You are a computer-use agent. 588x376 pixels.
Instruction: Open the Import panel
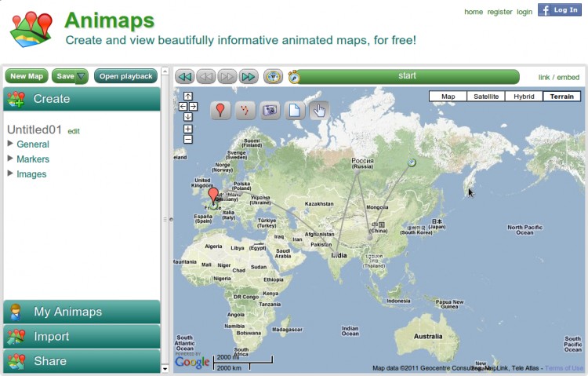click(82, 337)
